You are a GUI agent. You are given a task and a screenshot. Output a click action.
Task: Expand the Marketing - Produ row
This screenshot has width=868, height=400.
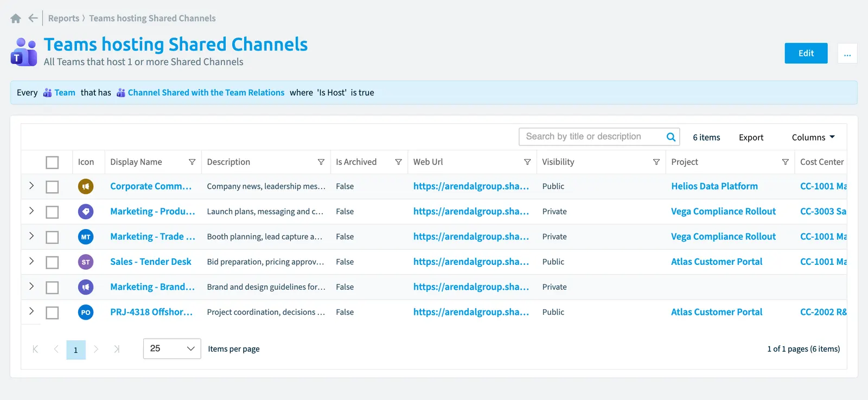(x=31, y=211)
